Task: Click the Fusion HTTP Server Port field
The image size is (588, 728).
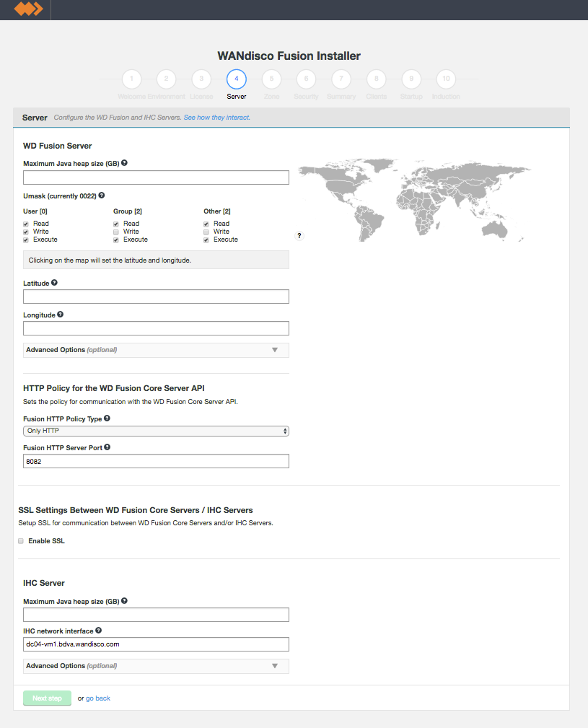Action: [156, 461]
